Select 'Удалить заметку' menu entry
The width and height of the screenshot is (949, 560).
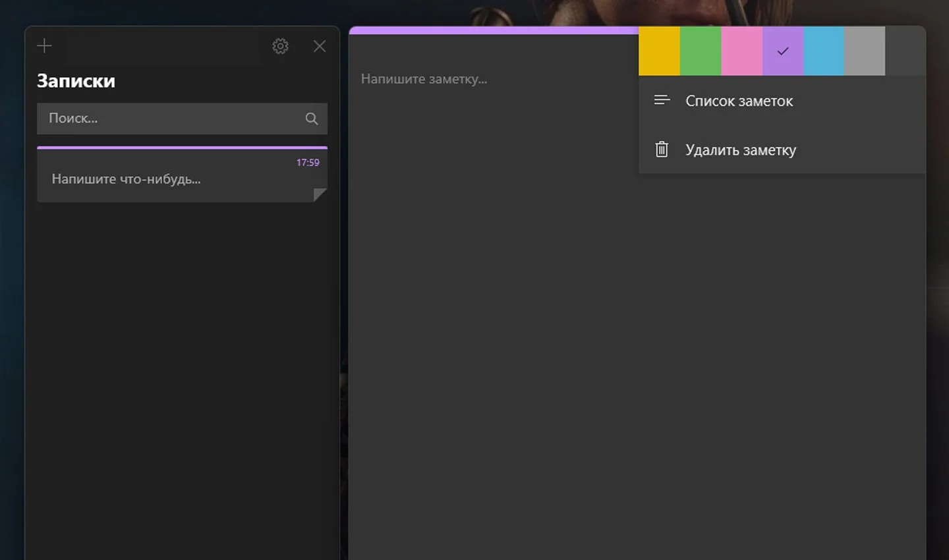click(782, 150)
